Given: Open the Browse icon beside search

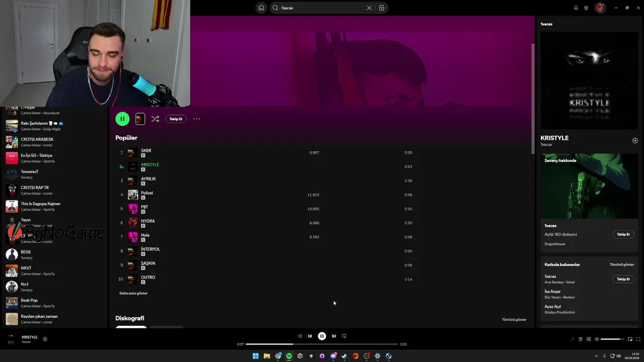Looking at the screenshot, I should 381,8.
